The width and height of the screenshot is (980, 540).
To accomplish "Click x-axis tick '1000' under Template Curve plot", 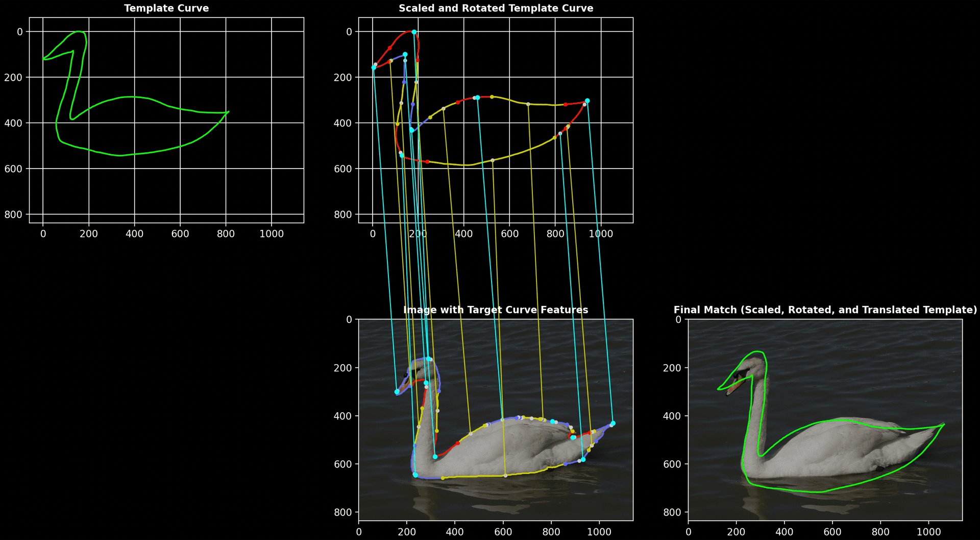I will point(272,234).
